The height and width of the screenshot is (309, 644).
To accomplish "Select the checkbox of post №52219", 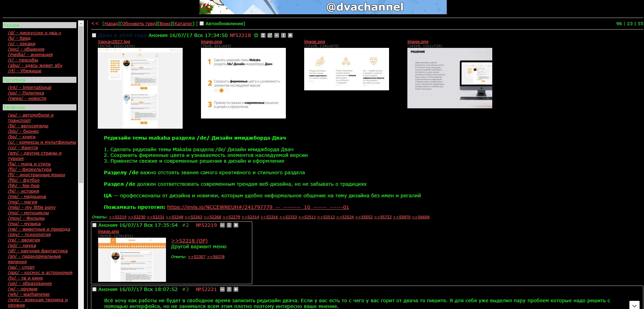I will (94, 225).
